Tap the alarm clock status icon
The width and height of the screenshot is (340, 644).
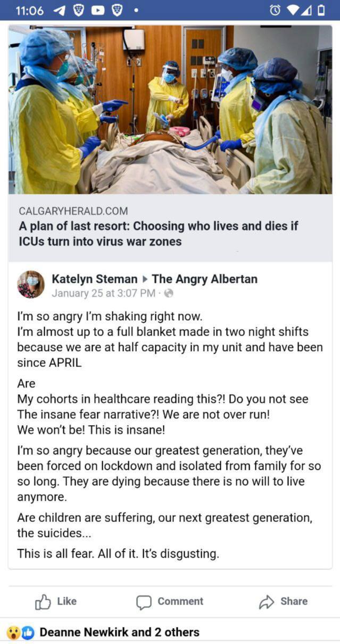(275, 10)
